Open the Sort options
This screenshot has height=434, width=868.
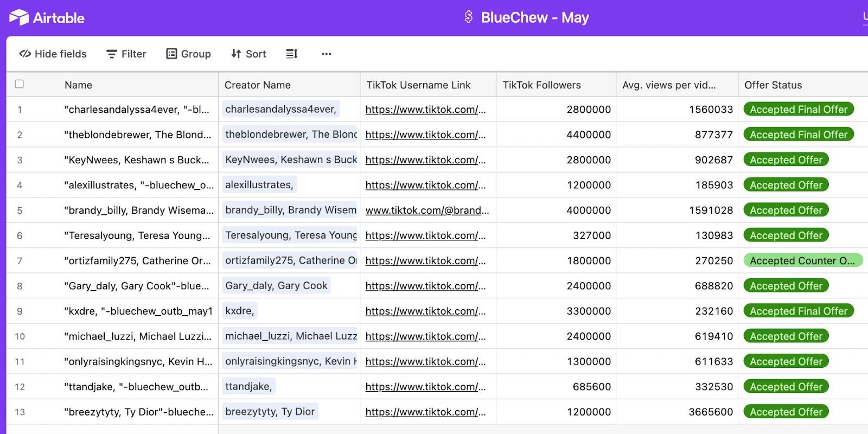click(248, 54)
